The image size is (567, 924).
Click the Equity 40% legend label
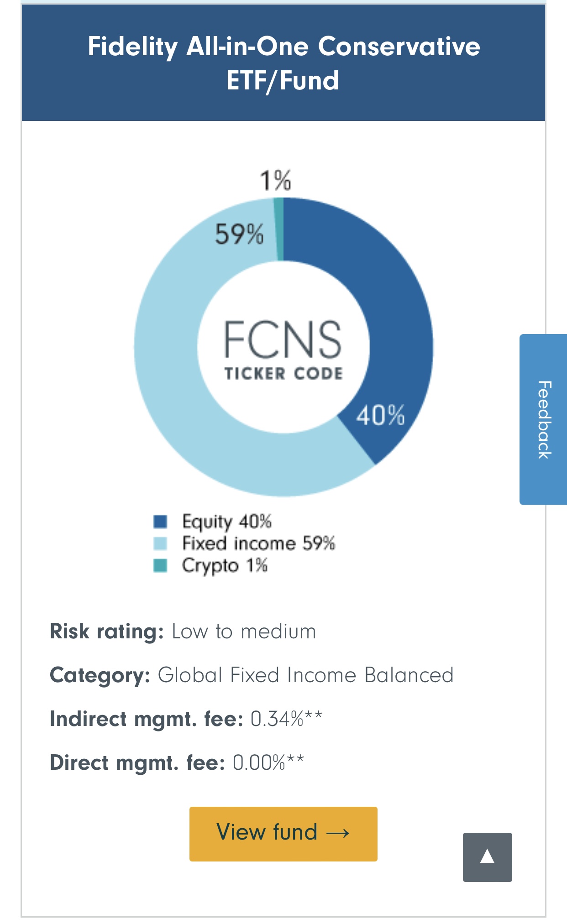pyautogui.click(x=227, y=521)
